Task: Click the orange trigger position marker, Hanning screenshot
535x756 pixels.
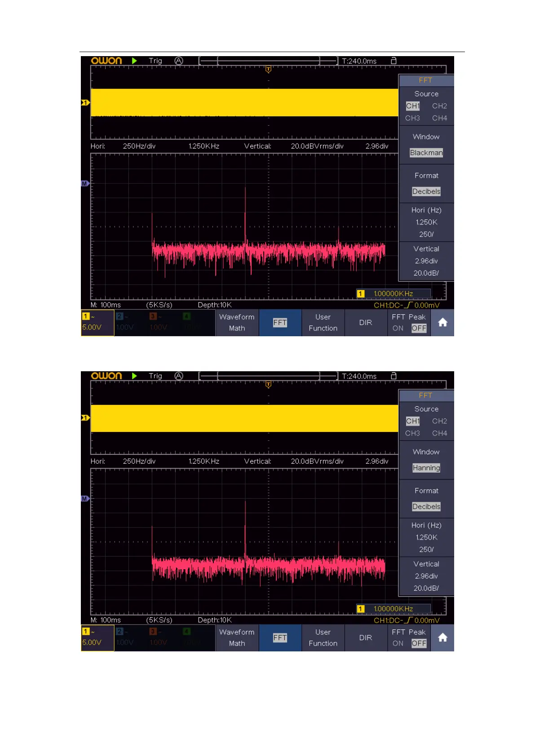Action: pyautogui.click(x=268, y=385)
